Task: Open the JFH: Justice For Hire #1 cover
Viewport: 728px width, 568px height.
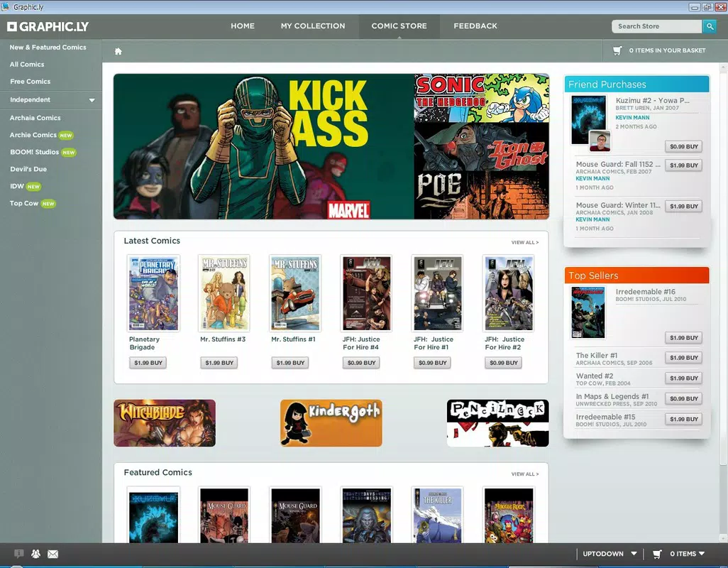Action: [x=437, y=293]
